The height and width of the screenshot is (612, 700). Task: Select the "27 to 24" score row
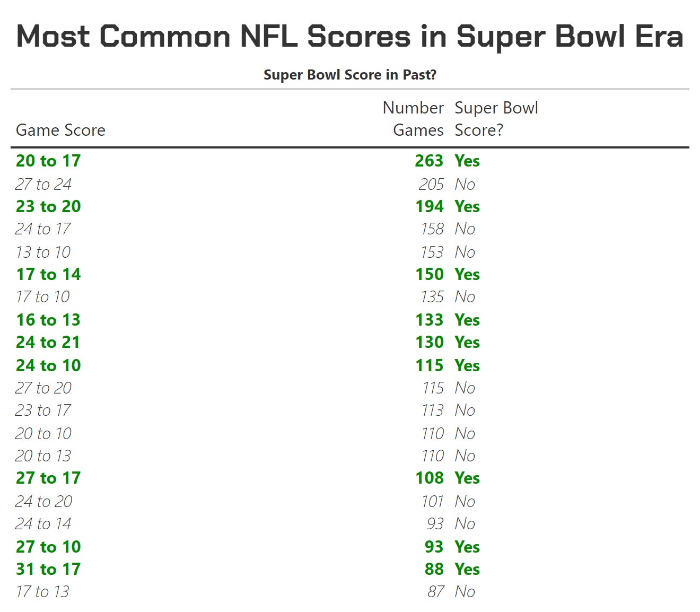pos(43,184)
